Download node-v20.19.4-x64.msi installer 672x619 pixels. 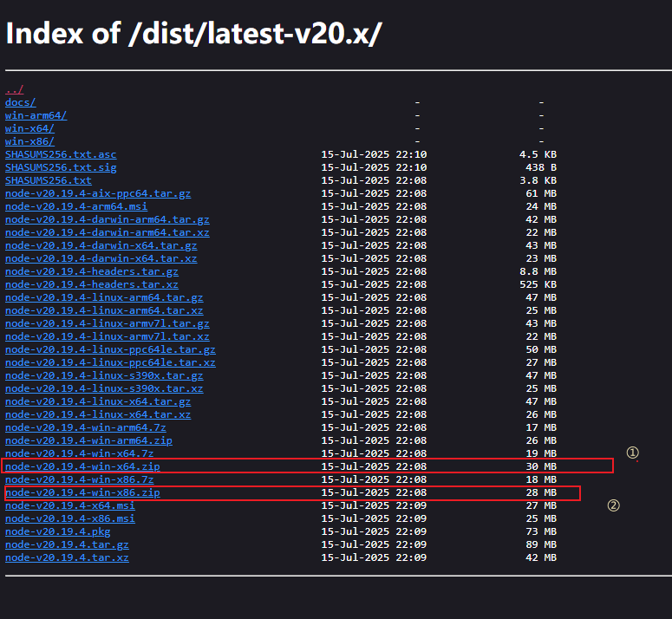pyautogui.click(x=70, y=505)
